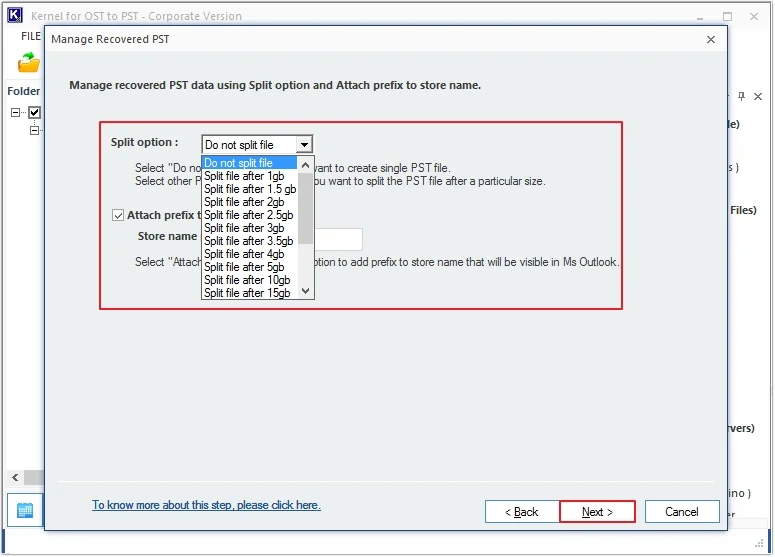Close the right side panel
Image resolution: width=775 pixels, height=557 pixels.
pyautogui.click(x=758, y=96)
